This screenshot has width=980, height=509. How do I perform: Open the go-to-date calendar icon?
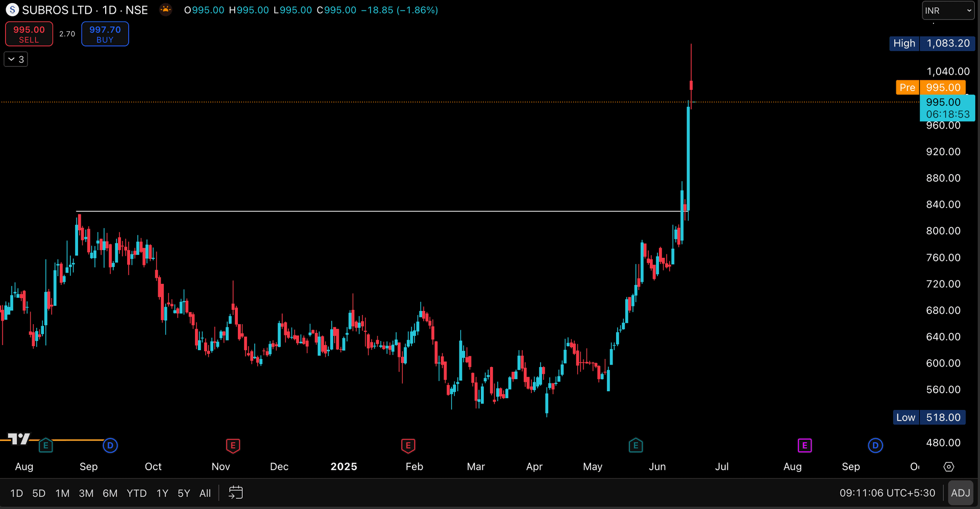pos(235,493)
